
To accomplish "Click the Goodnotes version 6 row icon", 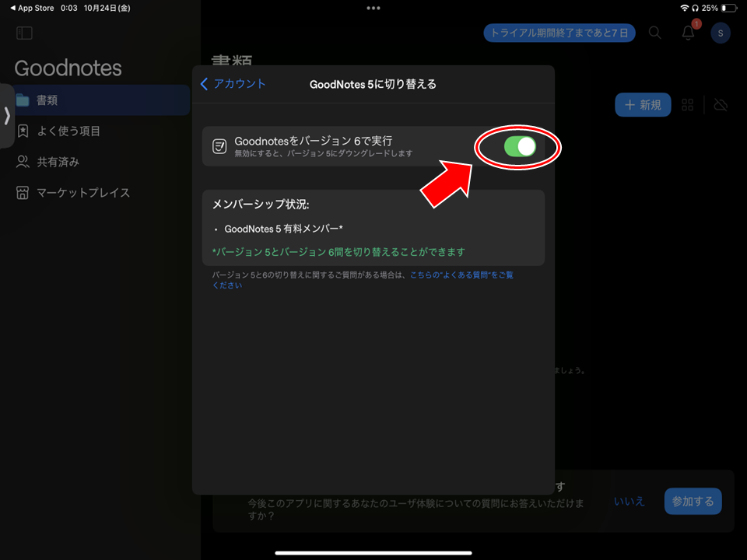I will tap(219, 146).
